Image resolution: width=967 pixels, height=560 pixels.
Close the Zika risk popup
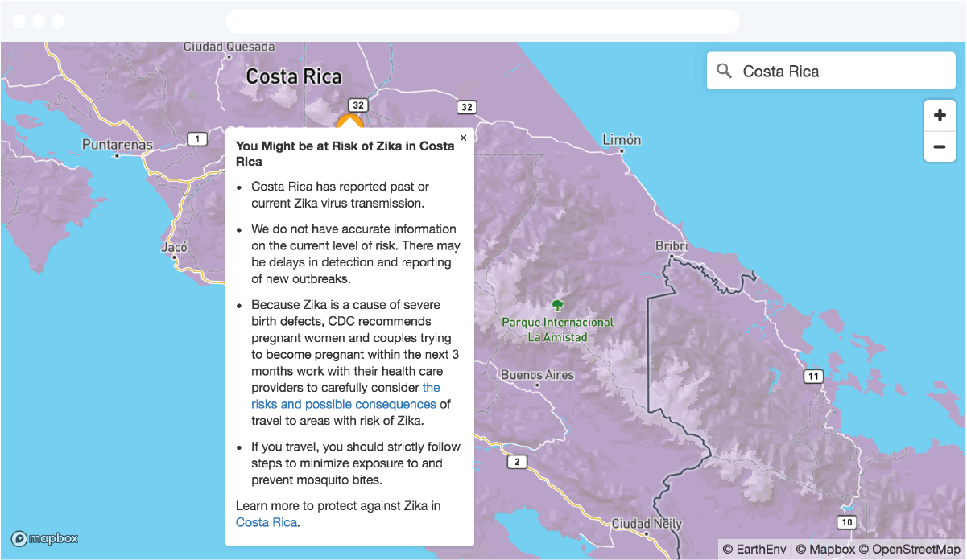pos(463,138)
